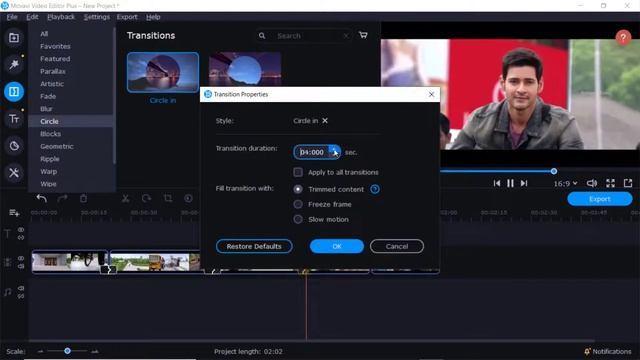Click the shopping cart store icon
This screenshot has width=640, height=360.
(363, 35)
